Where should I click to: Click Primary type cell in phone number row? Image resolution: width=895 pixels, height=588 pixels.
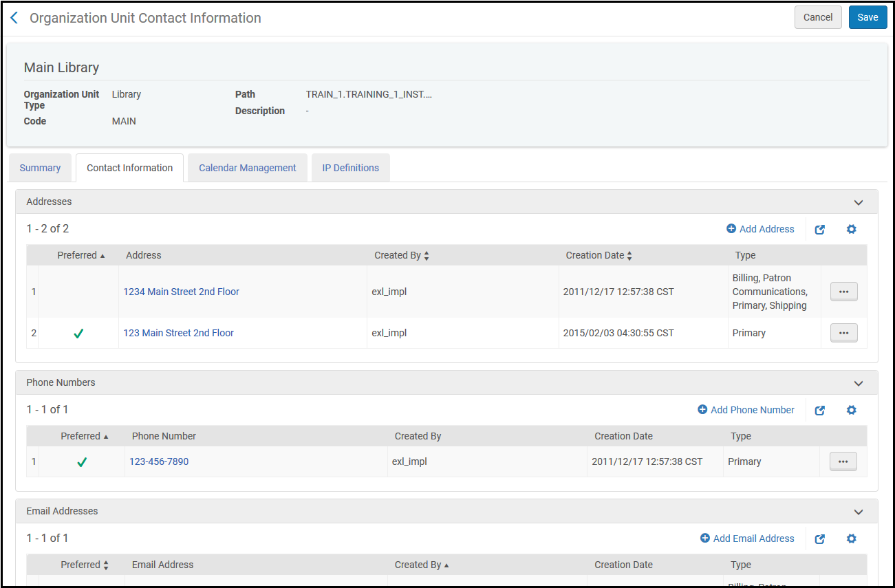(744, 461)
